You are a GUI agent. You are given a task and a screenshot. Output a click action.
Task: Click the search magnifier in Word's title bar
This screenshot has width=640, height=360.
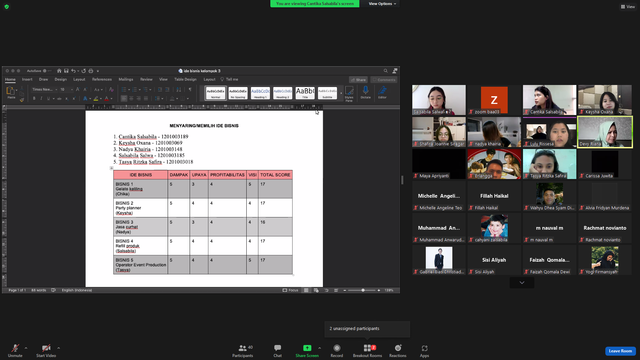pyautogui.click(x=385, y=71)
